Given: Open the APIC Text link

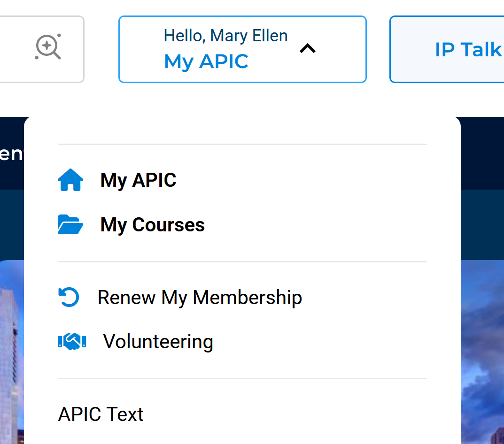Looking at the screenshot, I should [x=101, y=414].
